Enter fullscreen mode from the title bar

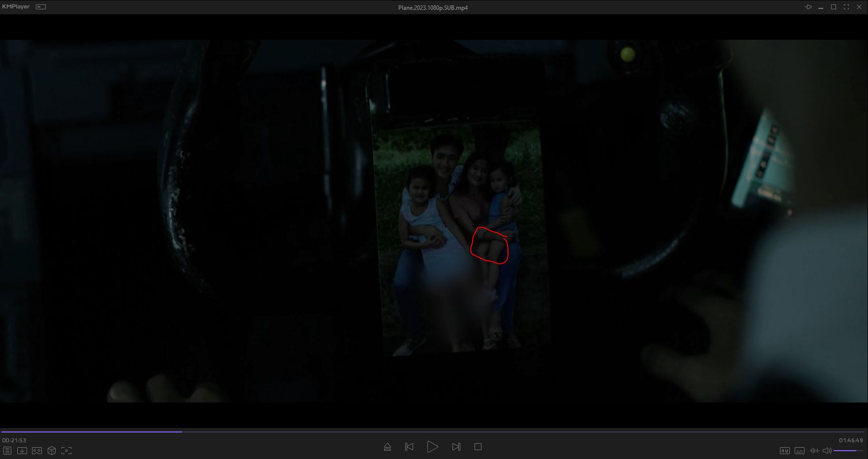pyautogui.click(x=846, y=7)
